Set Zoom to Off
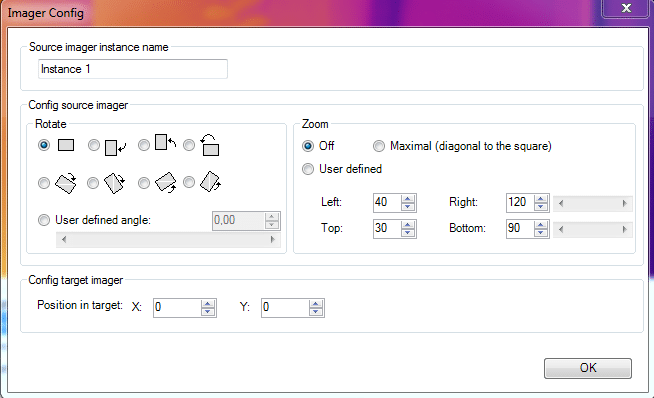Image resolution: width=654 pixels, height=398 pixels. (x=308, y=146)
